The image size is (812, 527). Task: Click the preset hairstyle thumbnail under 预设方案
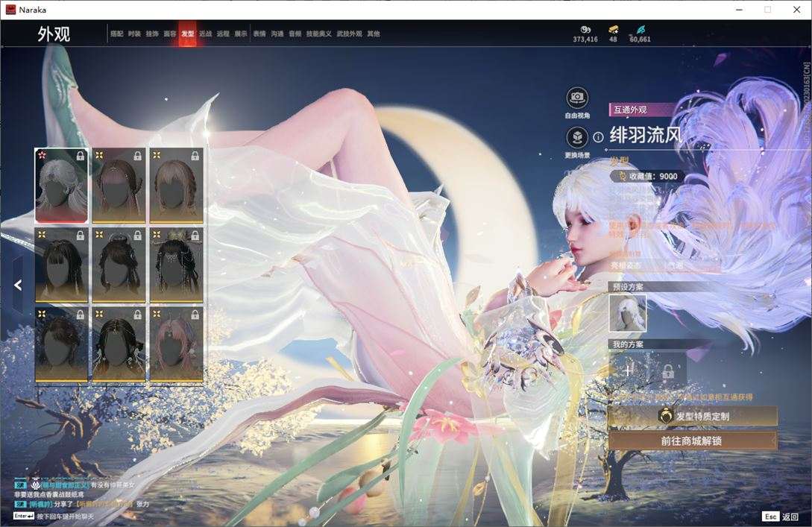(628, 313)
